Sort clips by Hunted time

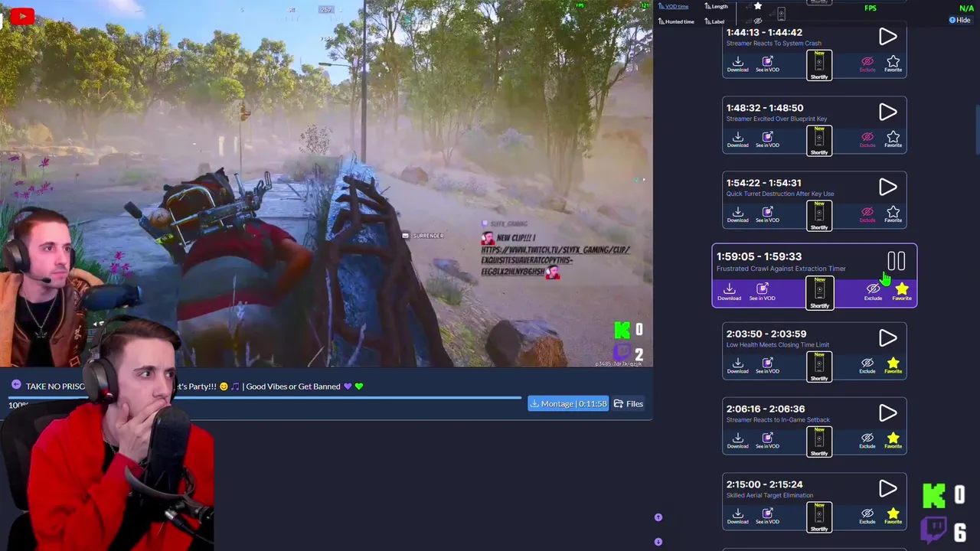point(676,21)
